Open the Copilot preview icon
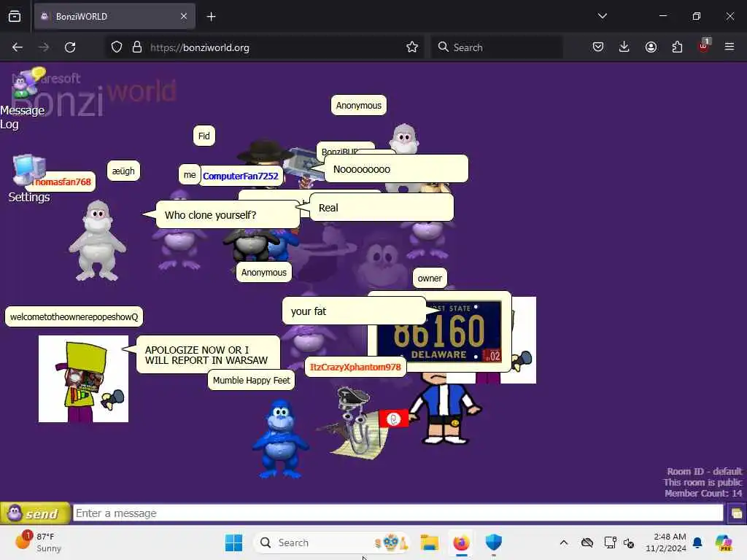The width and height of the screenshot is (747, 560). (724, 542)
